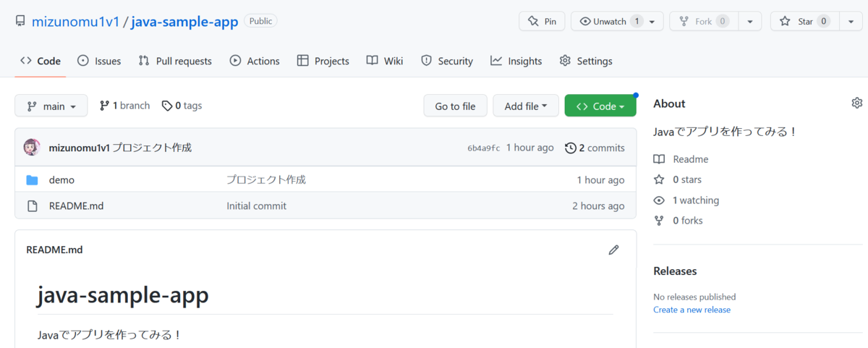
Task: Switch to the Pull requests tab
Action: (x=175, y=61)
